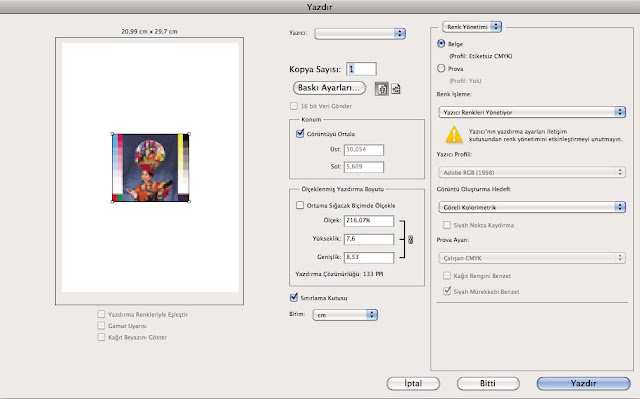Click the Baskı Ayarları button
This screenshot has width=640, height=399.
pos(329,88)
